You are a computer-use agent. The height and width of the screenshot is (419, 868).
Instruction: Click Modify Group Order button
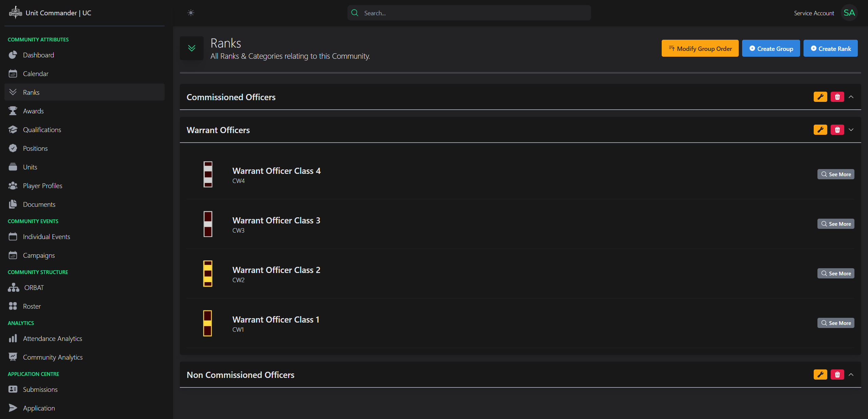(x=700, y=49)
